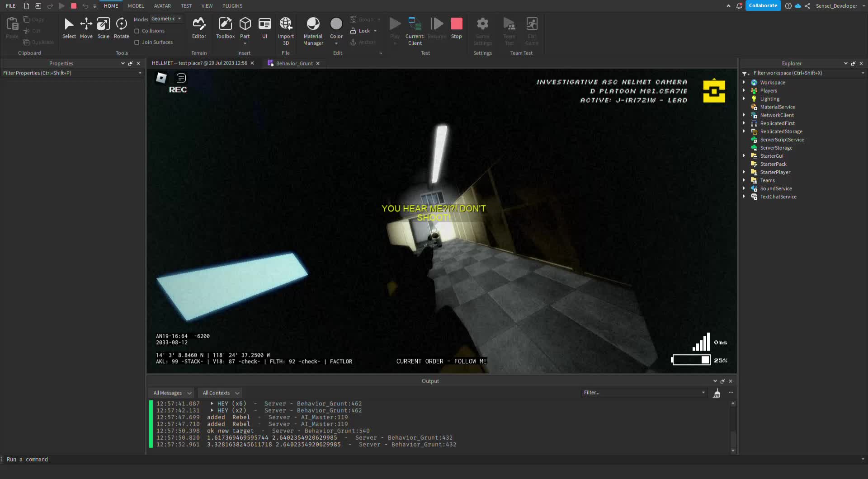Switch to the TEST ribbon tab
Image resolution: width=868 pixels, height=479 pixels.
coord(186,6)
